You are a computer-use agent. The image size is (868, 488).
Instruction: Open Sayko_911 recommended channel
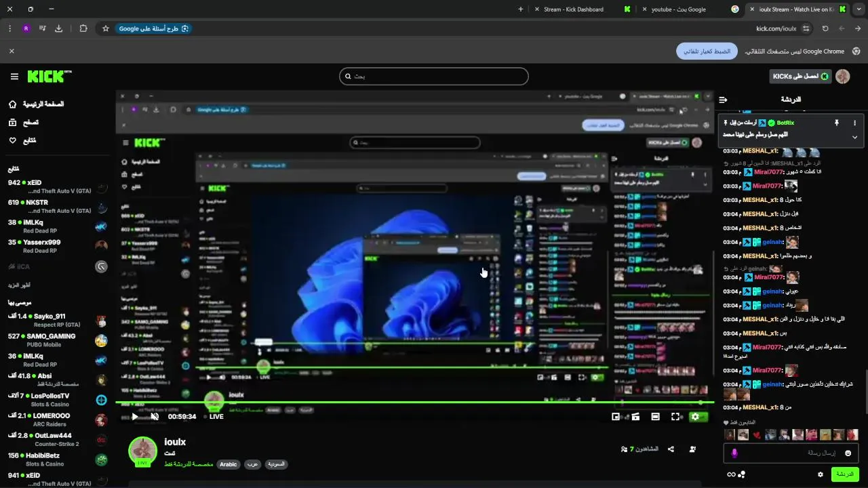pyautogui.click(x=58, y=320)
